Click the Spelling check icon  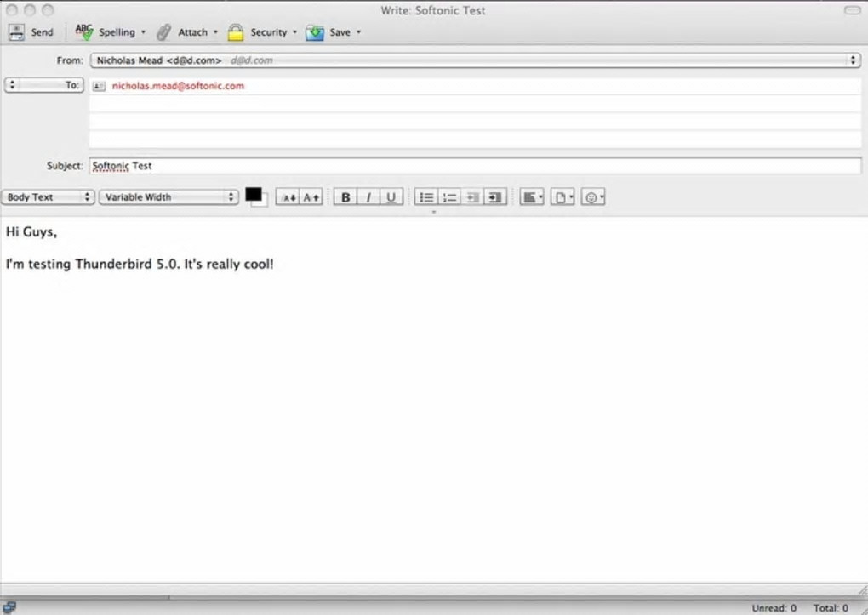tap(84, 32)
